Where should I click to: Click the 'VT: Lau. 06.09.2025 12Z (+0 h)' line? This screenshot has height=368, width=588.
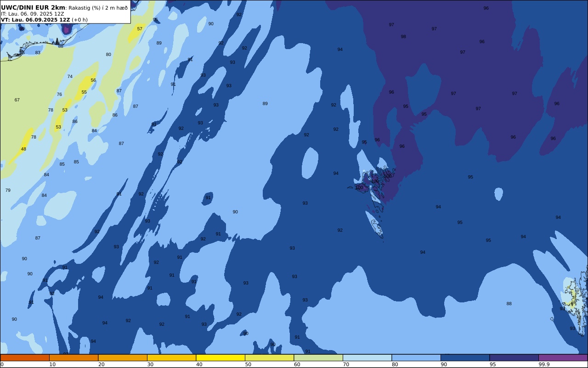click(44, 20)
